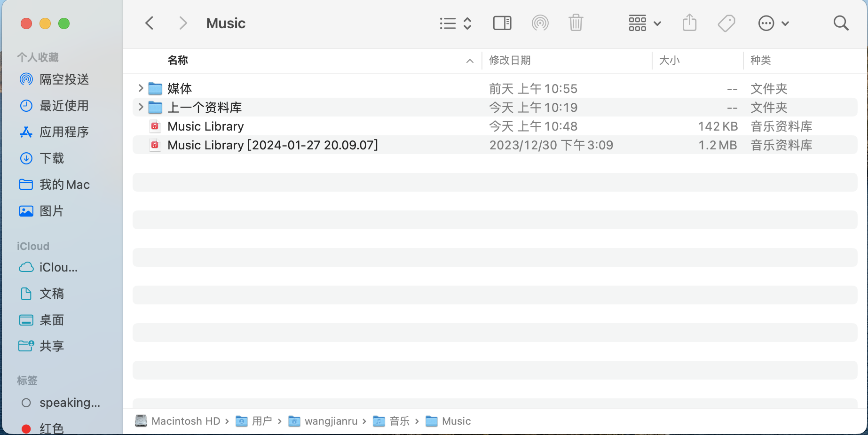This screenshot has width=868, height=435.
Task: Open 共享 in the iCloud sidebar section
Action: click(x=52, y=346)
